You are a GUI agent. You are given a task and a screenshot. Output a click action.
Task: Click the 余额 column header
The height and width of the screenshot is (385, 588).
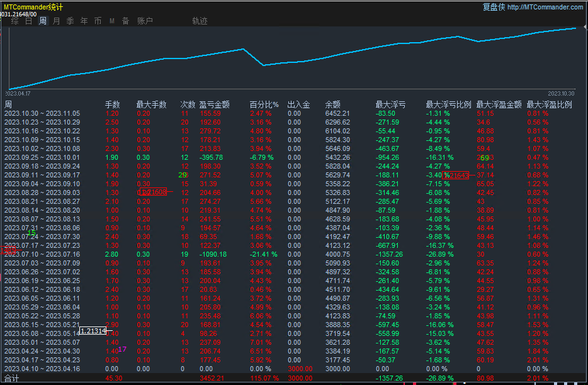tap(332, 104)
